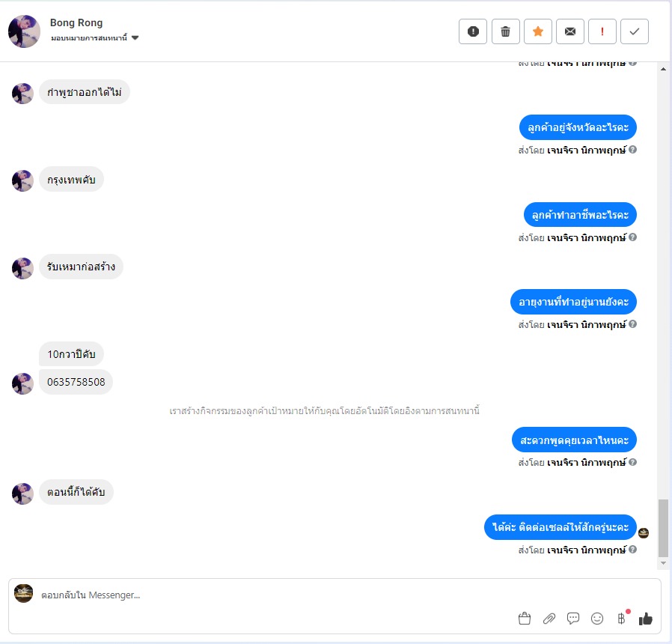Click Bong Rong's header profile picture
The width and height of the screenshot is (672, 644).
[24, 31]
